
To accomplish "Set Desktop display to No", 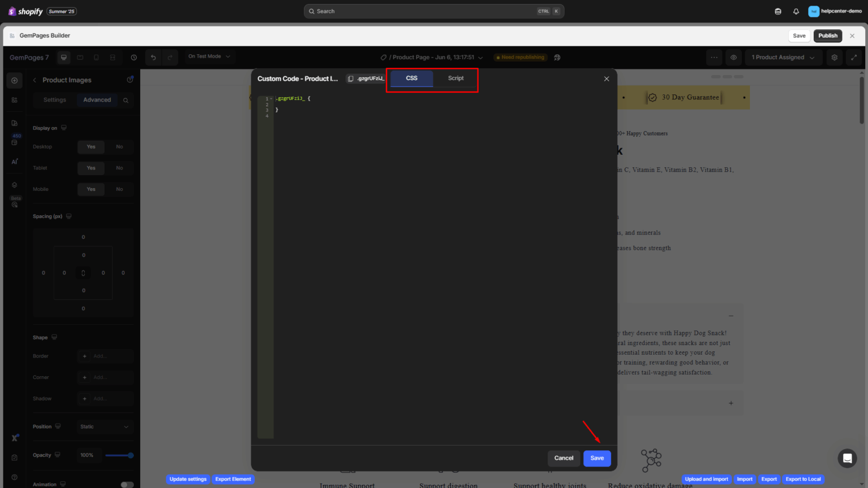I will pyautogui.click(x=119, y=146).
